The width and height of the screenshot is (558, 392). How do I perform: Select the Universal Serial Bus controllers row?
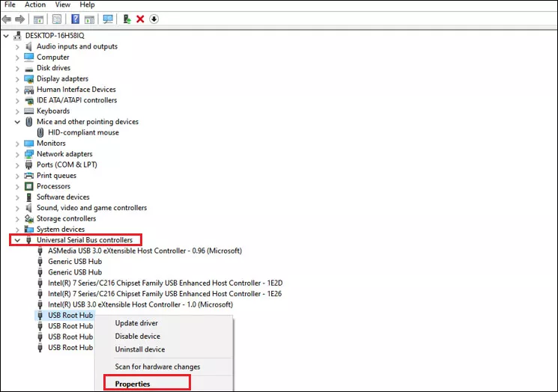pyautogui.click(x=85, y=240)
